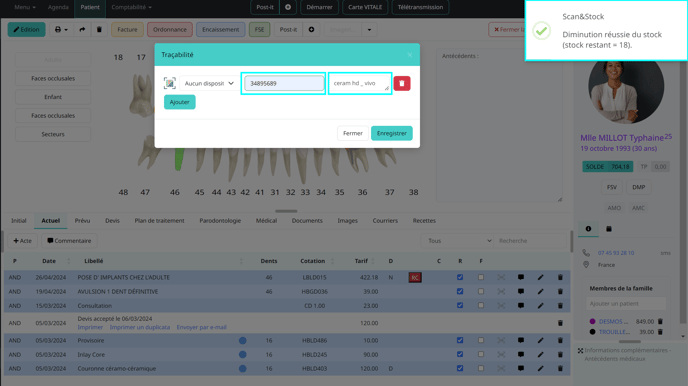This screenshot has width=688, height=386.
Task: Delete the Provisoire row with trash icon
Action: click(x=560, y=340)
